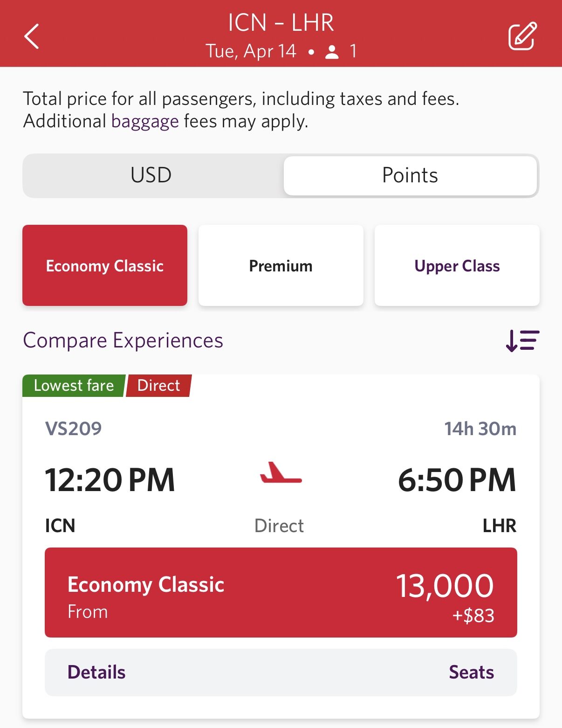Select the Premium cabin tab
Image resolution: width=562 pixels, height=728 pixels.
(281, 265)
